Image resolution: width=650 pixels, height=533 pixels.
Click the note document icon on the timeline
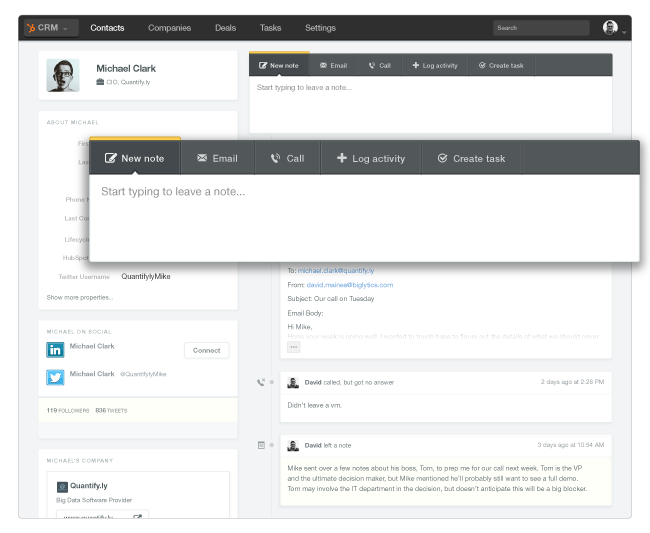click(x=261, y=444)
